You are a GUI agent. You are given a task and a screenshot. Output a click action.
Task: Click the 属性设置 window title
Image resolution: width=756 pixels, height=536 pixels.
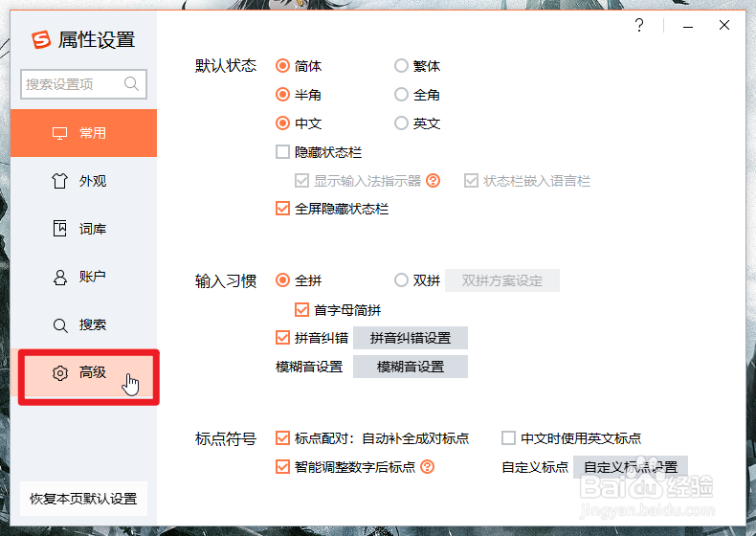tap(97, 39)
